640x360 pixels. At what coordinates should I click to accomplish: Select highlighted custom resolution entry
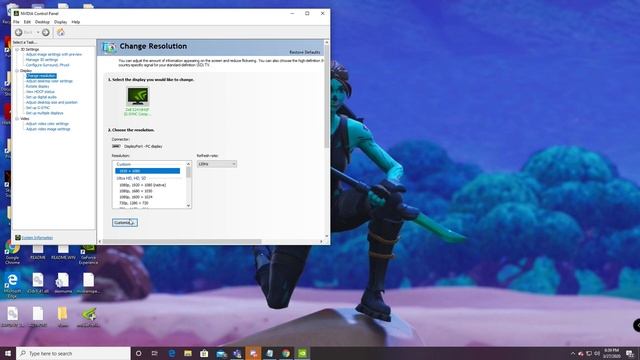(147, 171)
